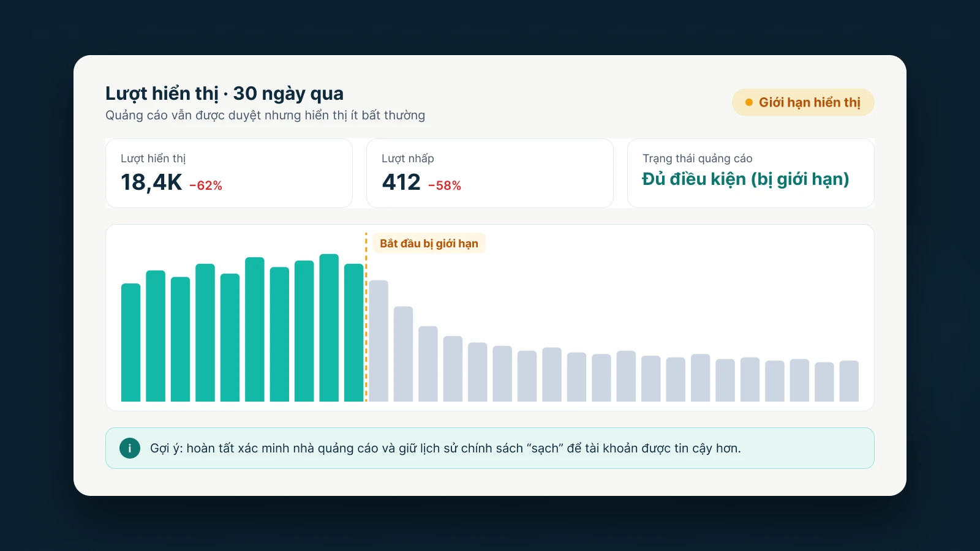
Task: Click the orange dot in the status badge
Action: 748,102
